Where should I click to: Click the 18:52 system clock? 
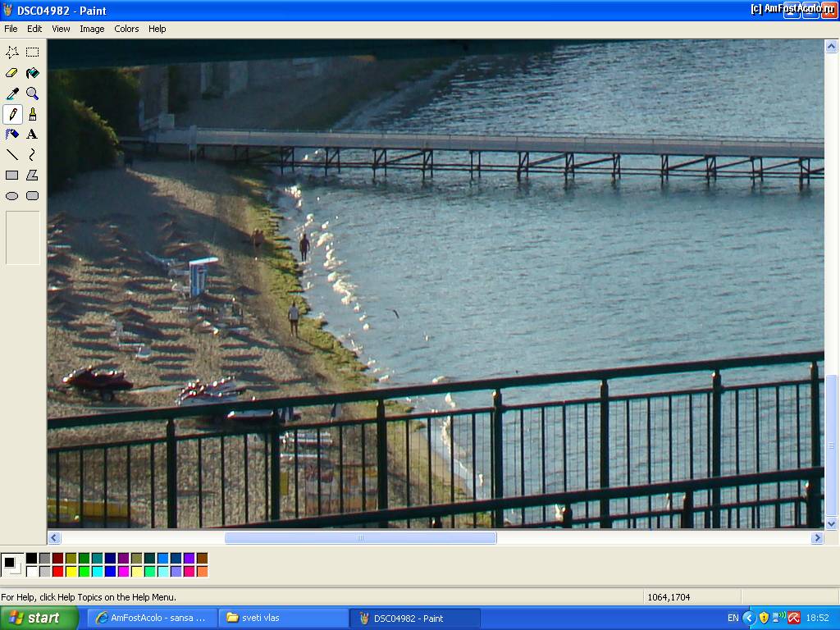[x=817, y=619]
